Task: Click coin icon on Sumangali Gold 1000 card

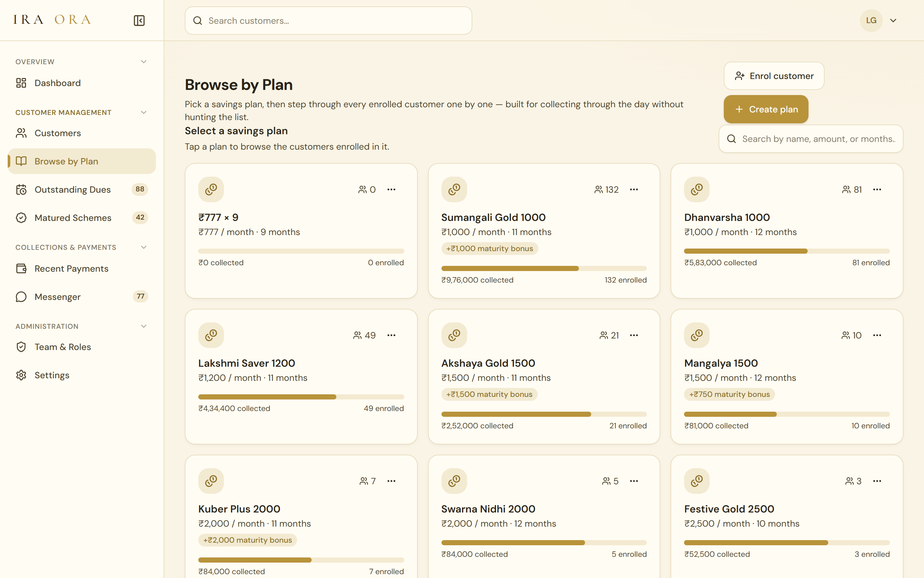Action: [454, 189]
